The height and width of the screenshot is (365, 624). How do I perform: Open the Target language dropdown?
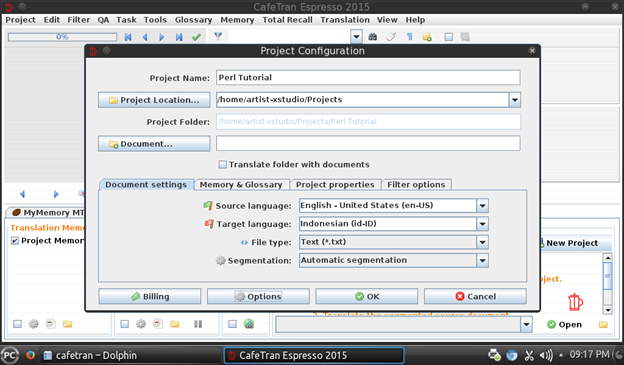[x=482, y=224]
